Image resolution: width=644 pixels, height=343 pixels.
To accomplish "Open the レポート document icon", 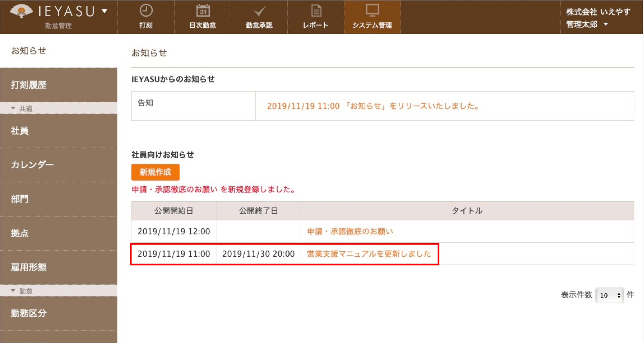I will 316,11.
